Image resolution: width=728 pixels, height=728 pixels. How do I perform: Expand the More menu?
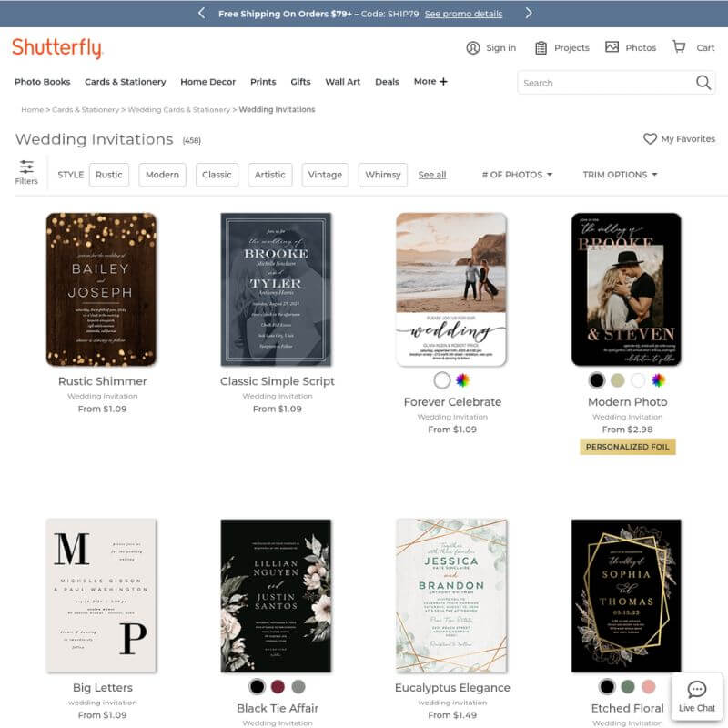tap(430, 82)
